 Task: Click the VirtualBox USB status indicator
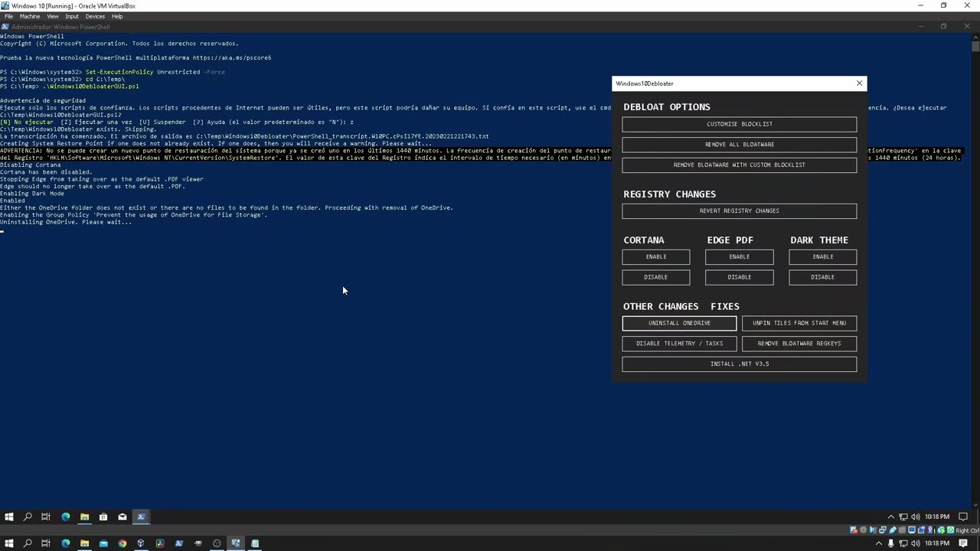pos(893,530)
